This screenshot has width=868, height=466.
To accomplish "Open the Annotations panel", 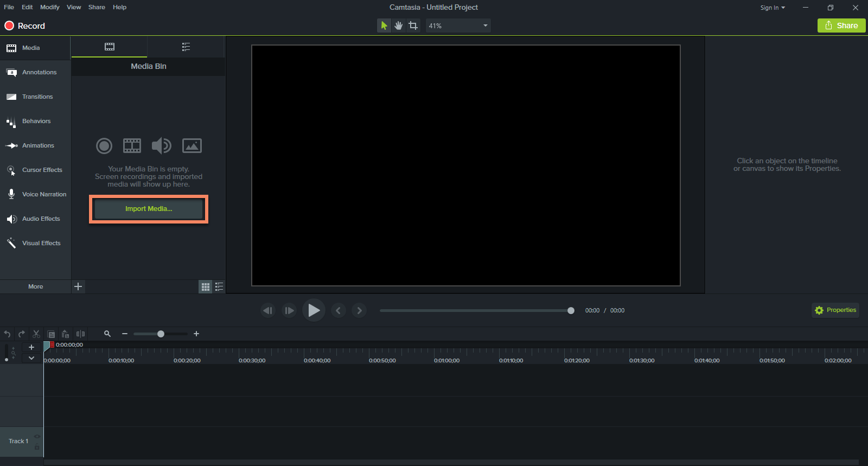I will pyautogui.click(x=35, y=72).
